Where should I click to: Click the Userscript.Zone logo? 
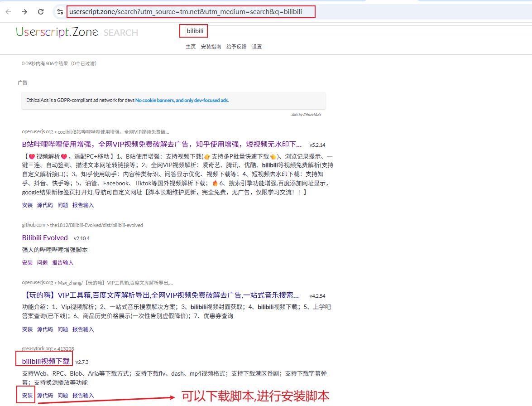(57, 32)
